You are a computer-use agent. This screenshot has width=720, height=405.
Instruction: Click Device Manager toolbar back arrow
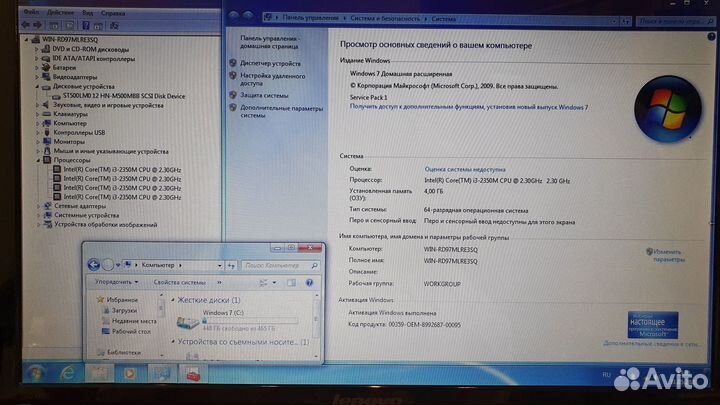point(26,25)
